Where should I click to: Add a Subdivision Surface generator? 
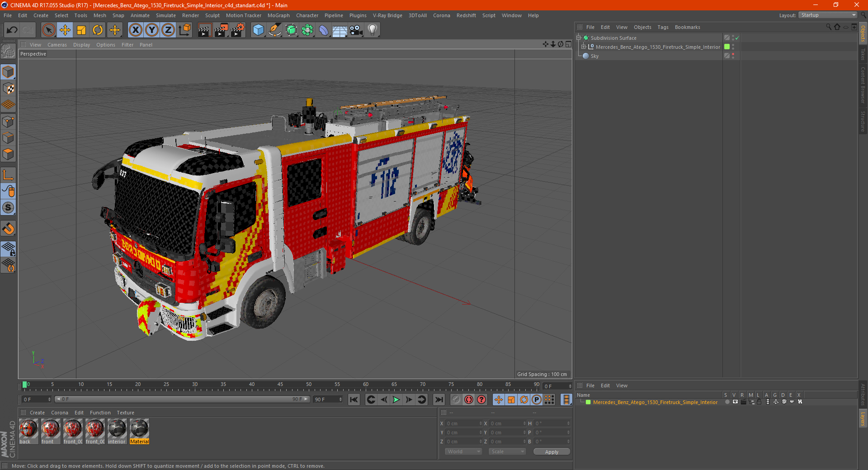[x=291, y=30]
